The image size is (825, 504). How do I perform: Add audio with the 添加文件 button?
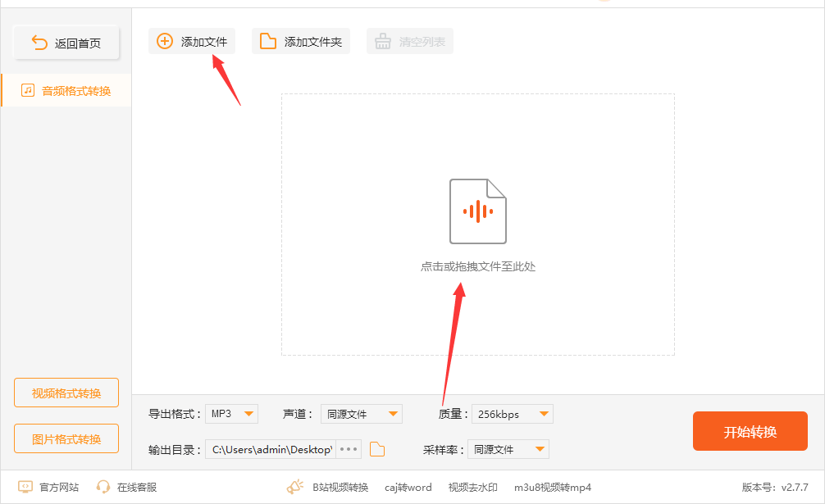click(192, 41)
